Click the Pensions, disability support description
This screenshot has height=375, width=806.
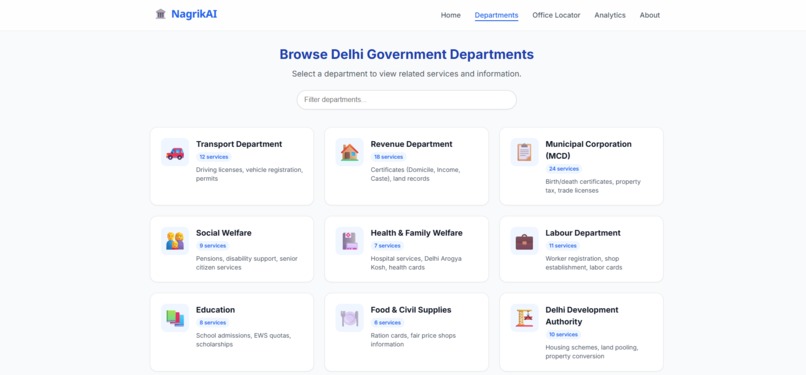pos(247,263)
